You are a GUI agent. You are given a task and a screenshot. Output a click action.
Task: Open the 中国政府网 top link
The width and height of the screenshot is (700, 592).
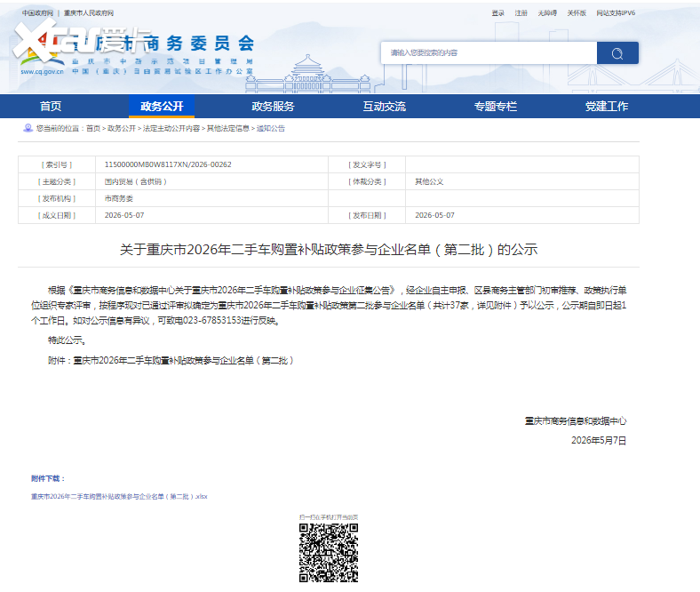coord(37,13)
